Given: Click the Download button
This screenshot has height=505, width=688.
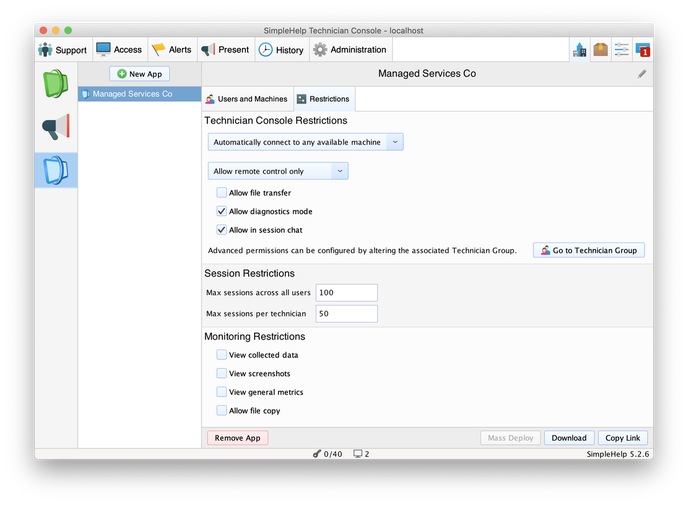Looking at the screenshot, I should [569, 438].
